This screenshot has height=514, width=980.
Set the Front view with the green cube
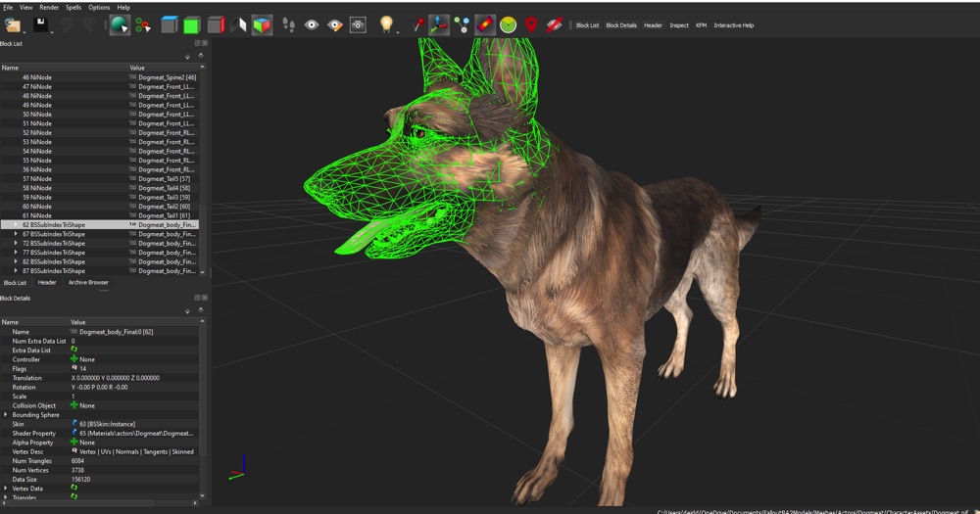tap(192, 25)
